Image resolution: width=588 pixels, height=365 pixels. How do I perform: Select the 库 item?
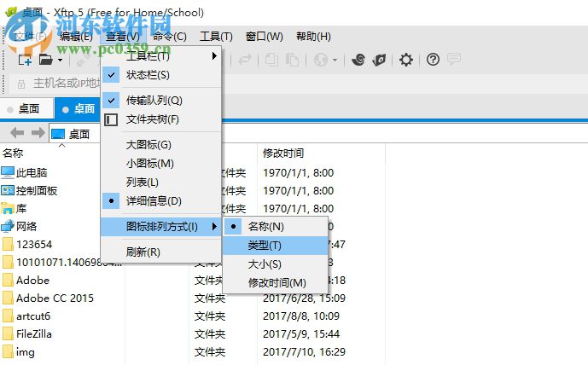14,208
